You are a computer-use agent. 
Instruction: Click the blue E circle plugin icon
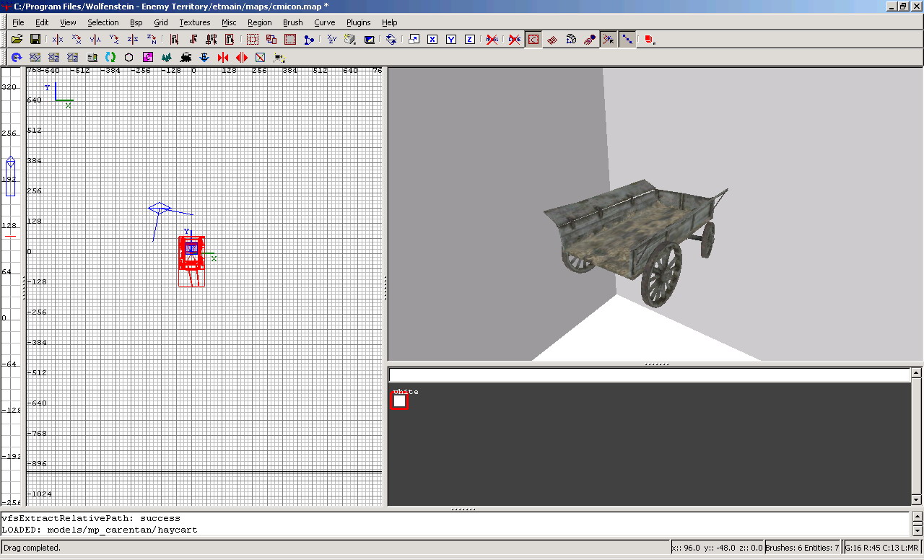[16, 57]
